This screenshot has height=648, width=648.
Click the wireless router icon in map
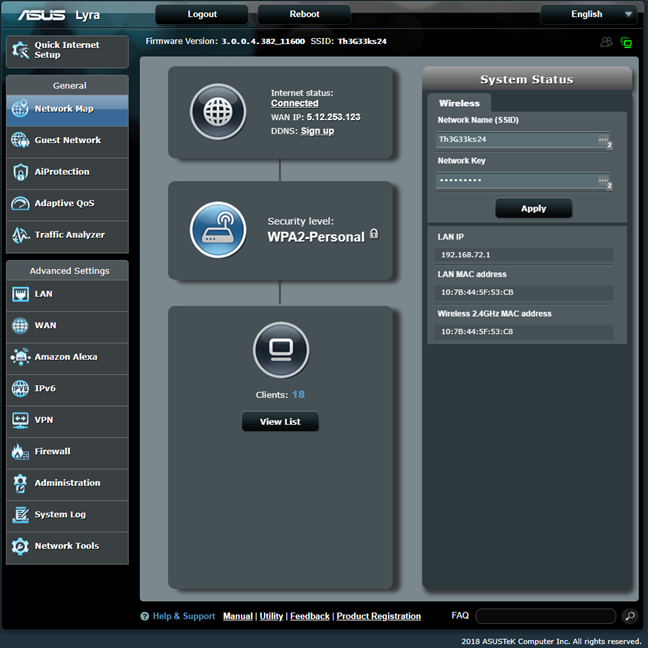[218, 230]
